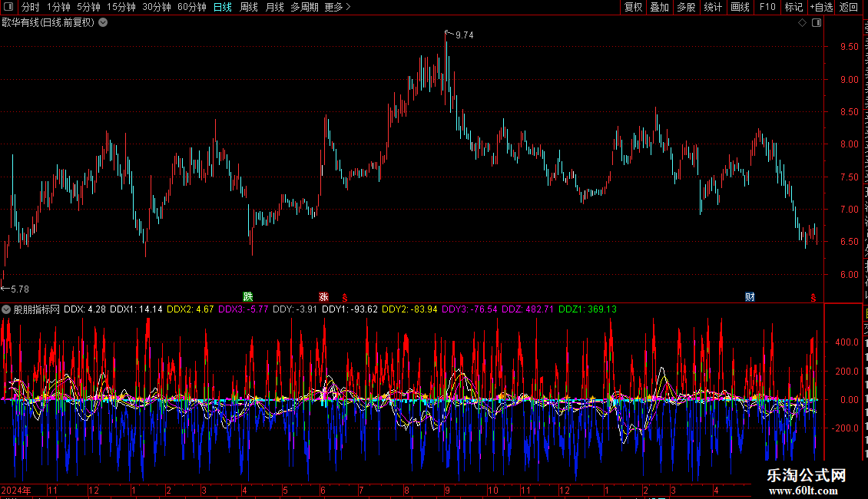Click the DDY: -3.91 value label
The width and height of the screenshot is (868, 499).
point(295,309)
